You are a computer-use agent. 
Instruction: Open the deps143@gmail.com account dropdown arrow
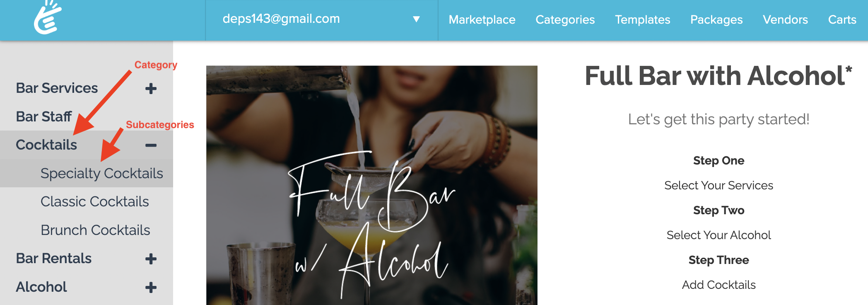coord(416,19)
